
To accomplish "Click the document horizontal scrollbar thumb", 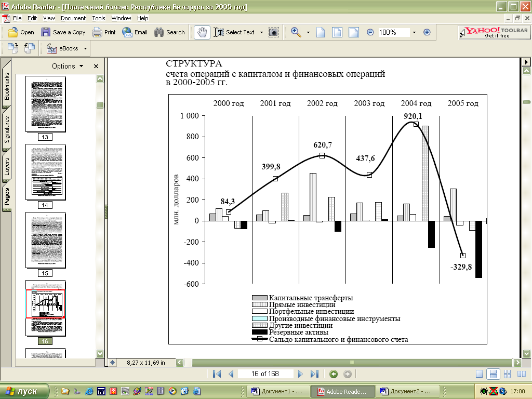I will (x=352, y=362).
